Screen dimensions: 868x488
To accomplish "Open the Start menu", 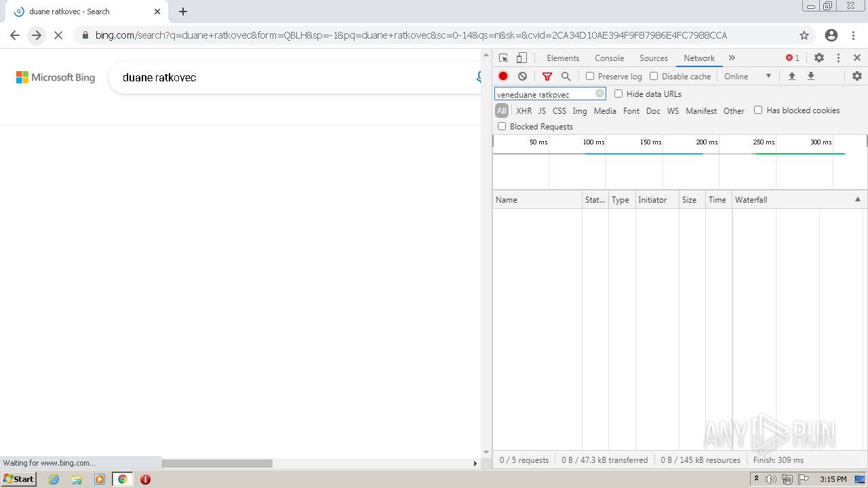I will [18, 479].
